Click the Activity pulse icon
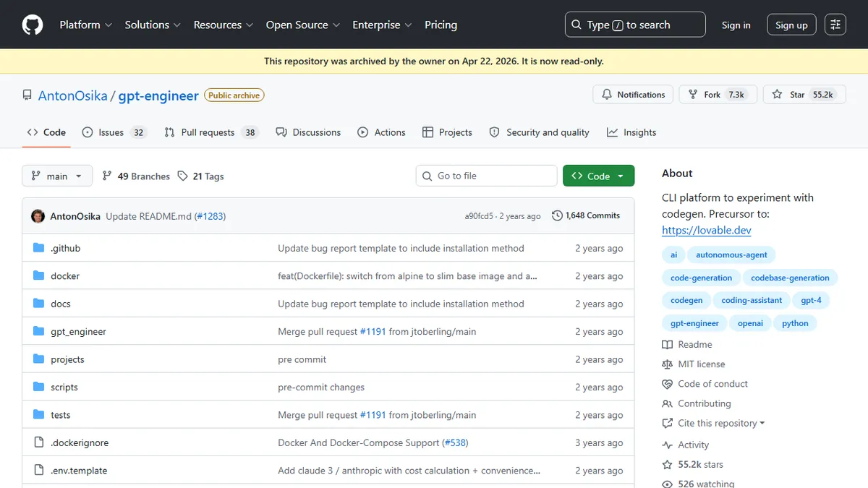The width and height of the screenshot is (868, 488). click(667, 445)
